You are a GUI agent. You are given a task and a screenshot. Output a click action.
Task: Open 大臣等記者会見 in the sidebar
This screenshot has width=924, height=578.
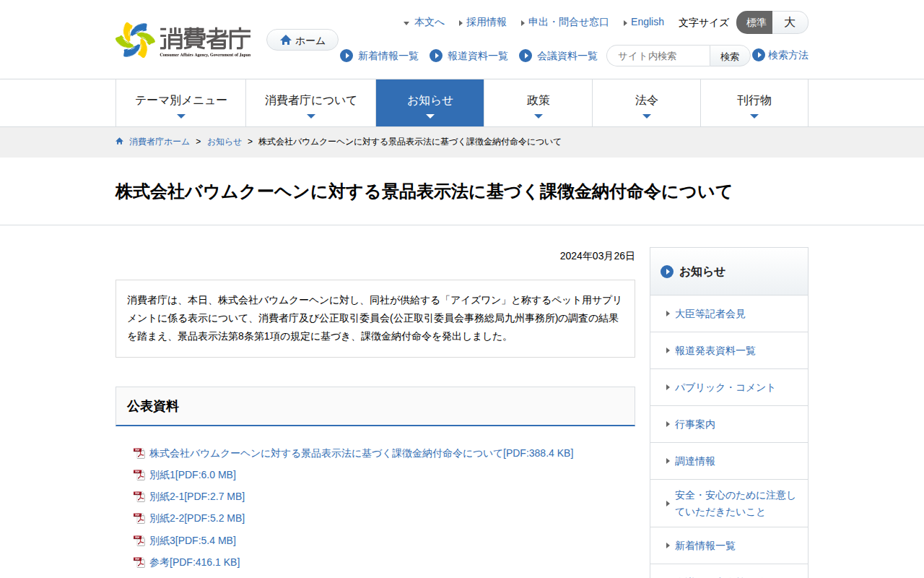(x=729, y=314)
